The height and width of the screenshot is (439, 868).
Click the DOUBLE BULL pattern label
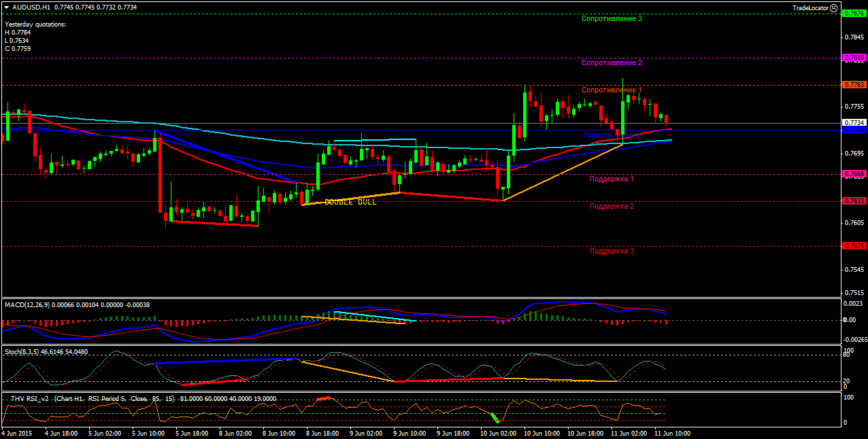click(350, 203)
